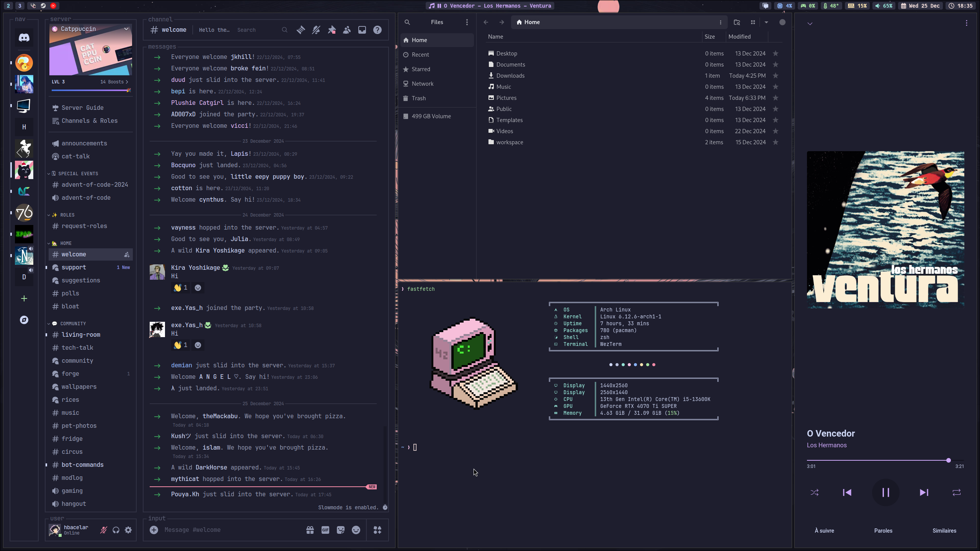Toggle the member list icon
Image resolution: width=980 pixels, height=551 pixels.
[x=347, y=30]
